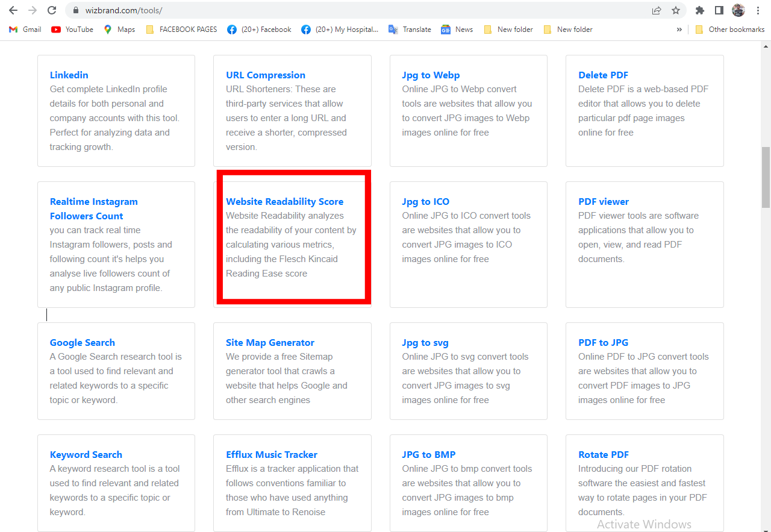Open YouTube from the bookmarks bar
Viewport: 771px width, 532px height.
[x=72, y=29]
